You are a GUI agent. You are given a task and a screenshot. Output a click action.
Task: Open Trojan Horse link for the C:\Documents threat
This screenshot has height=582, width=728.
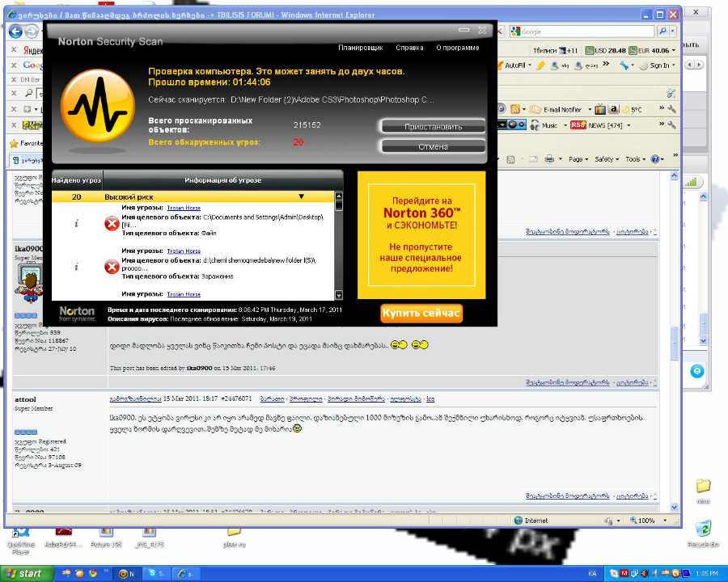[184, 208]
